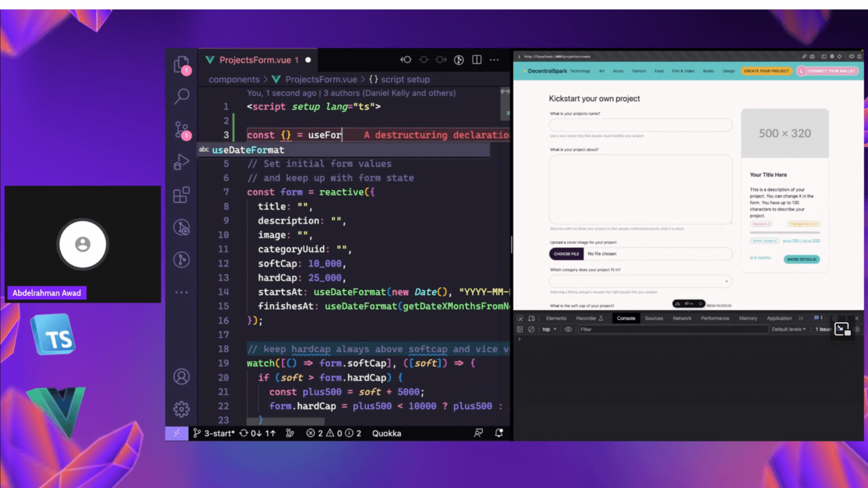The image size is (868, 488).
Task: Toggle the device toolbar icon in DevTools
Action: pyautogui.click(x=531, y=318)
